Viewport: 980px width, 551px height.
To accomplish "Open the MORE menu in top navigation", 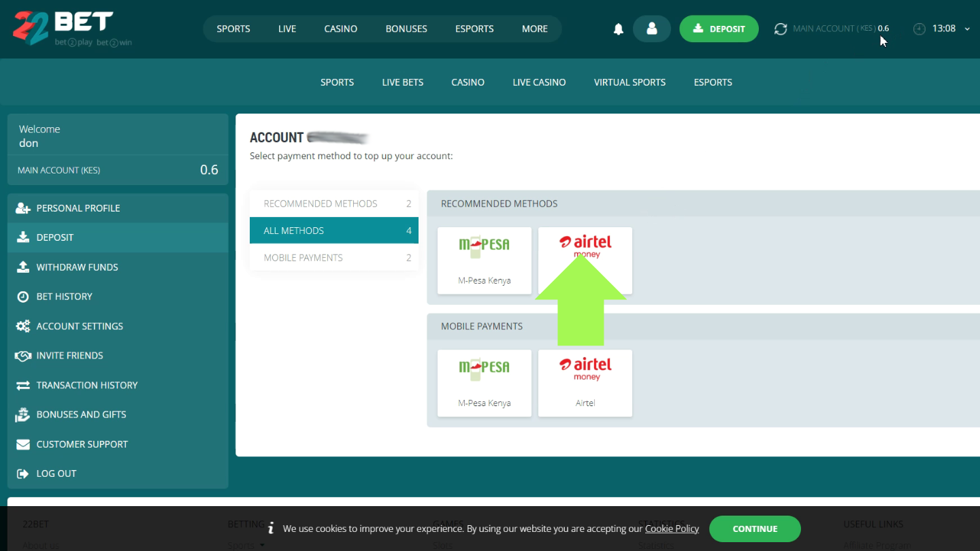I will 534,29.
